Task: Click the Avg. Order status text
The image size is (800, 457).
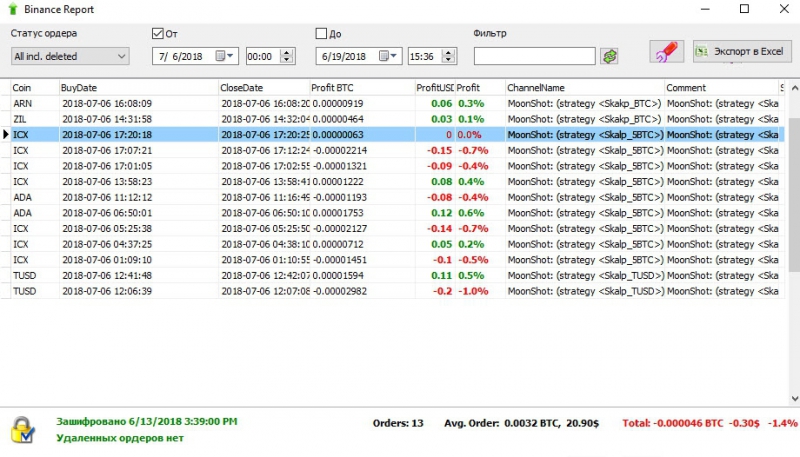Action: [521, 423]
